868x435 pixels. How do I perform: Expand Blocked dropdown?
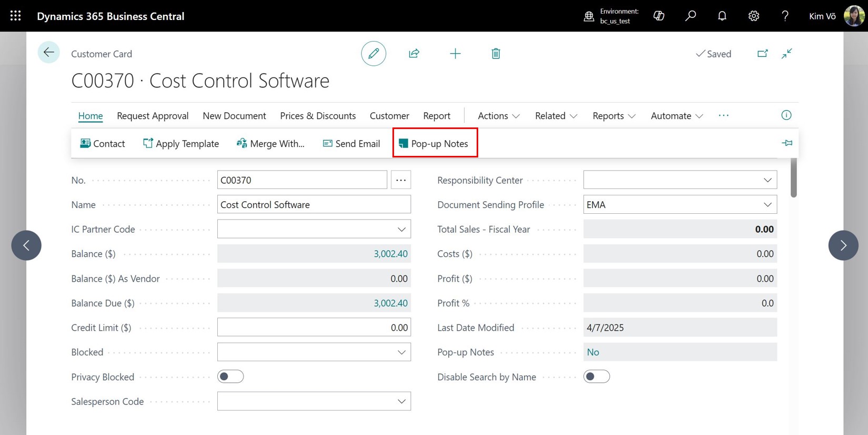click(x=401, y=352)
